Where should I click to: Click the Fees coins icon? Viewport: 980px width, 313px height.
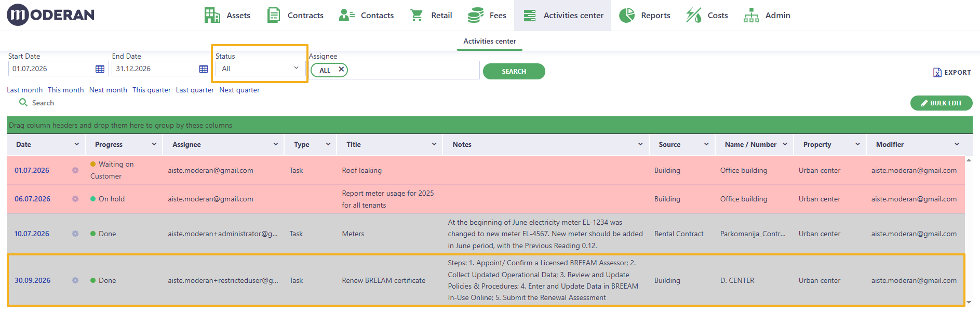click(476, 15)
